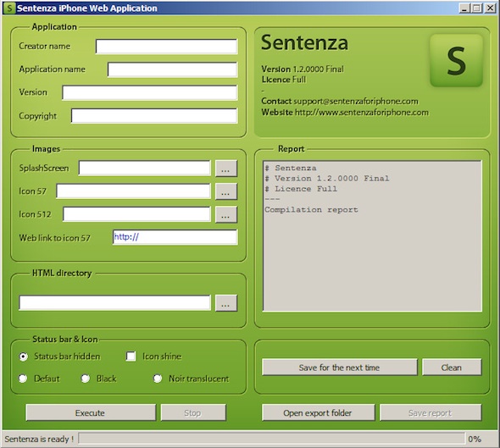Focus the Creator name field
The image size is (500, 448).
tap(166, 47)
